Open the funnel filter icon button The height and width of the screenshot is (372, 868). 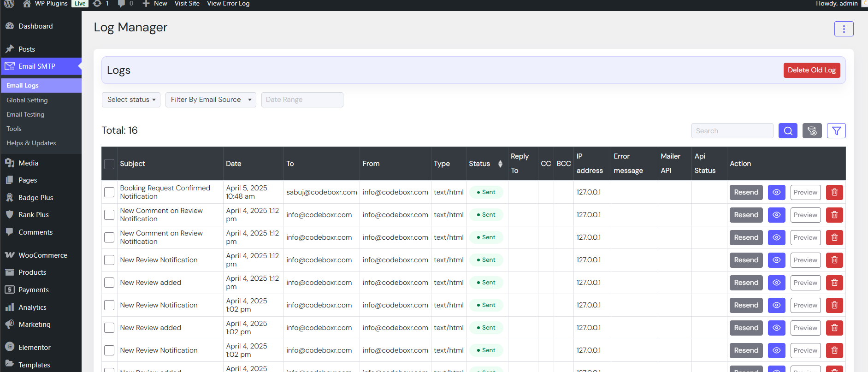tap(836, 131)
